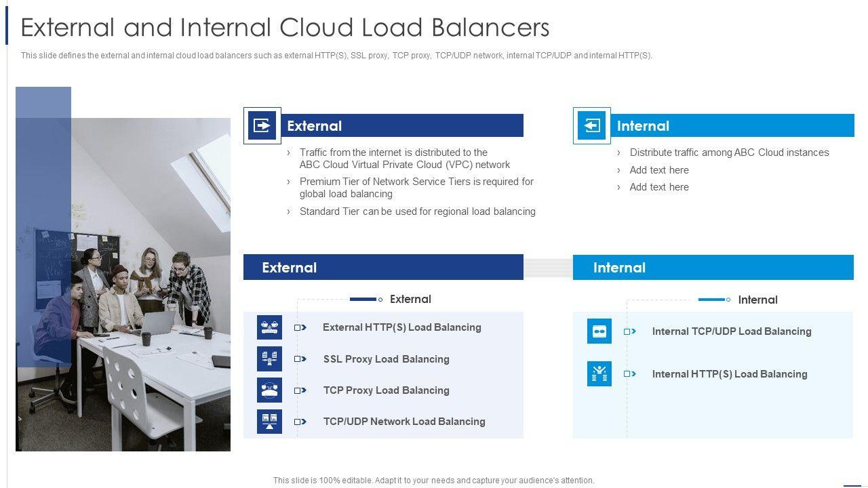Select the light blue Internal bar above the list

pos(713,268)
